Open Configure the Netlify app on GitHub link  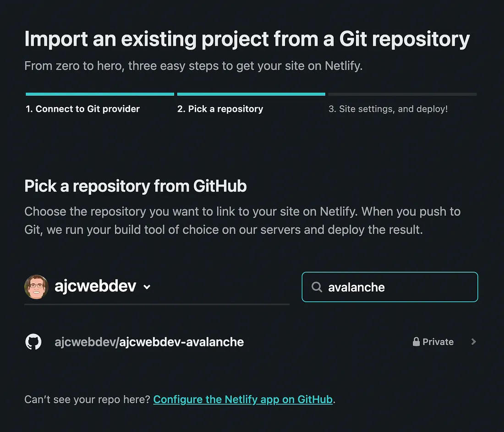[x=243, y=399]
